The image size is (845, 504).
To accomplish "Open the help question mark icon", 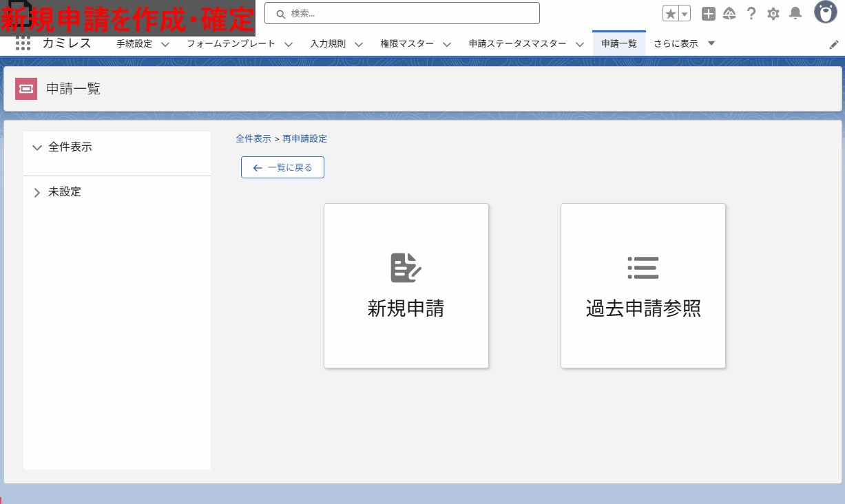I will pos(751,14).
